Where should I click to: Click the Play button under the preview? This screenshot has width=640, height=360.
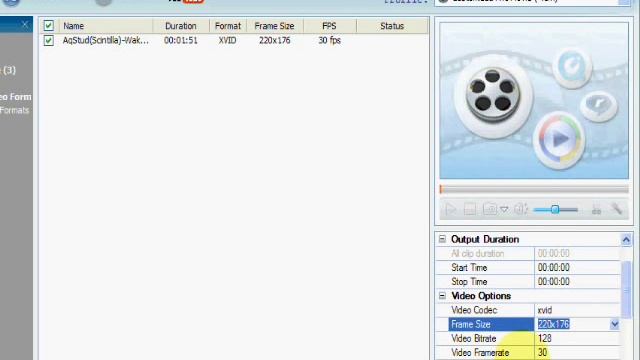451,210
